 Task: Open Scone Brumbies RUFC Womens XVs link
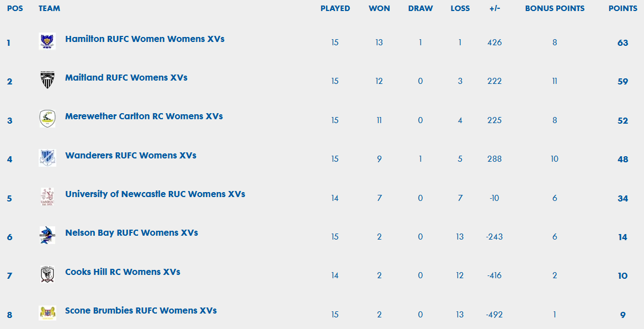click(141, 311)
